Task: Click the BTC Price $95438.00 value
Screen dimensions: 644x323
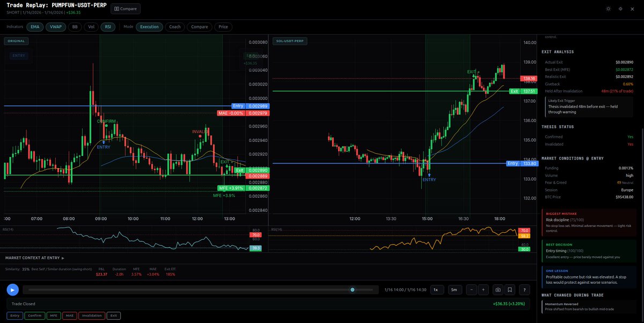Action: pyautogui.click(x=623, y=197)
